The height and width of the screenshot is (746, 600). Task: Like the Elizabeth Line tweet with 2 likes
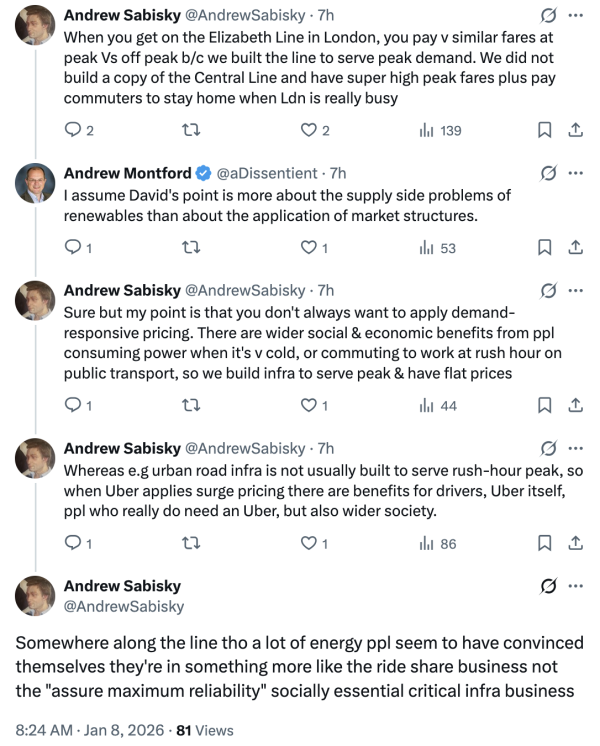pos(309,130)
